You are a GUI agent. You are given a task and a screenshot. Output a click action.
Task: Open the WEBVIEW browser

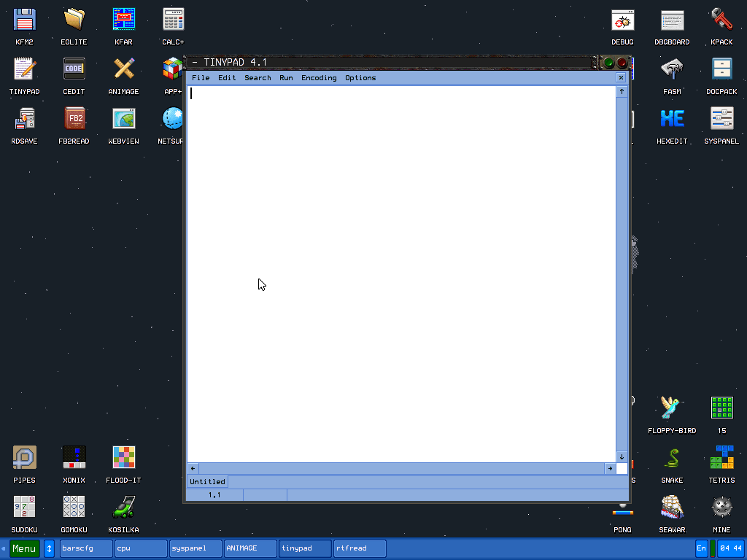tap(123, 117)
